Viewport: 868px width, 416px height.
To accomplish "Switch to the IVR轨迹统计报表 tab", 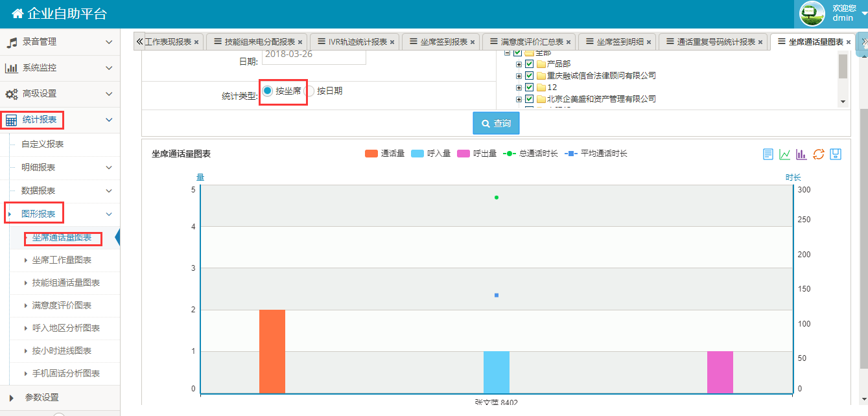I will (353, 42).
